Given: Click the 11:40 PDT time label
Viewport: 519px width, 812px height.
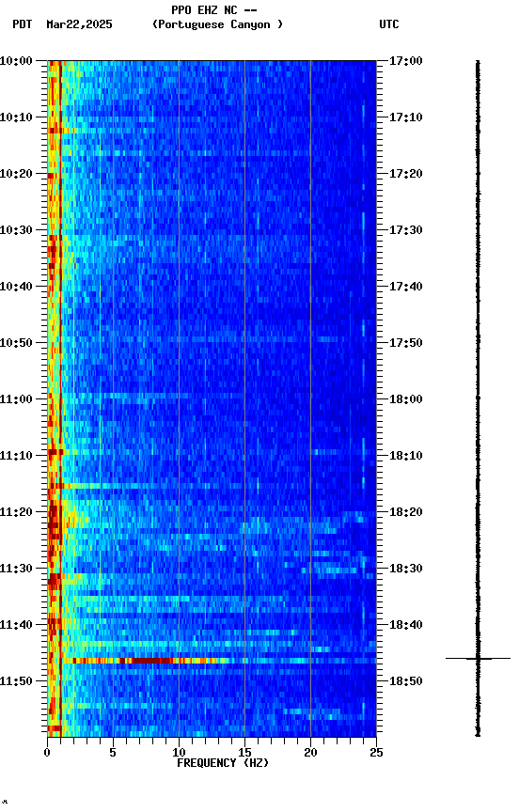Looking at the screenshot, I should (16, 626).
